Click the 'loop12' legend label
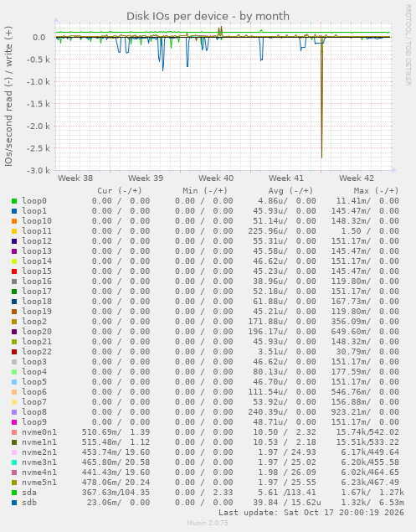 pyautogui.click(x=37, y=241)
